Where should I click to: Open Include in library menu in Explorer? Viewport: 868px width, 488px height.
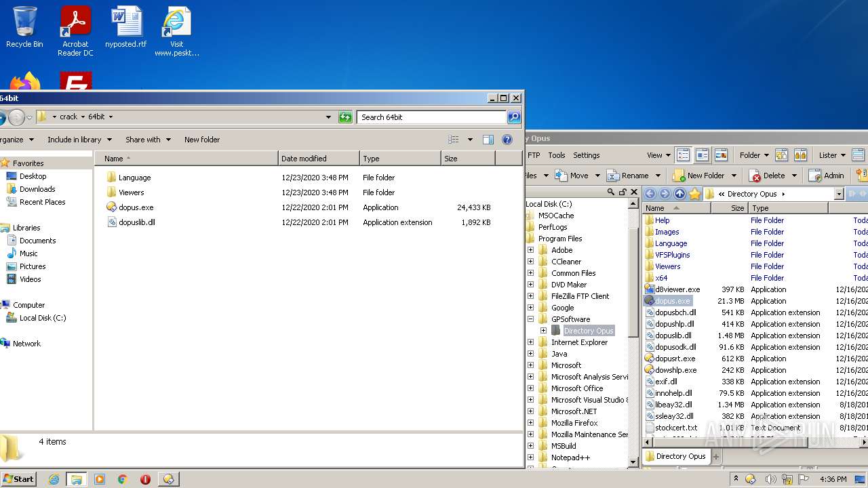point(79,140)
